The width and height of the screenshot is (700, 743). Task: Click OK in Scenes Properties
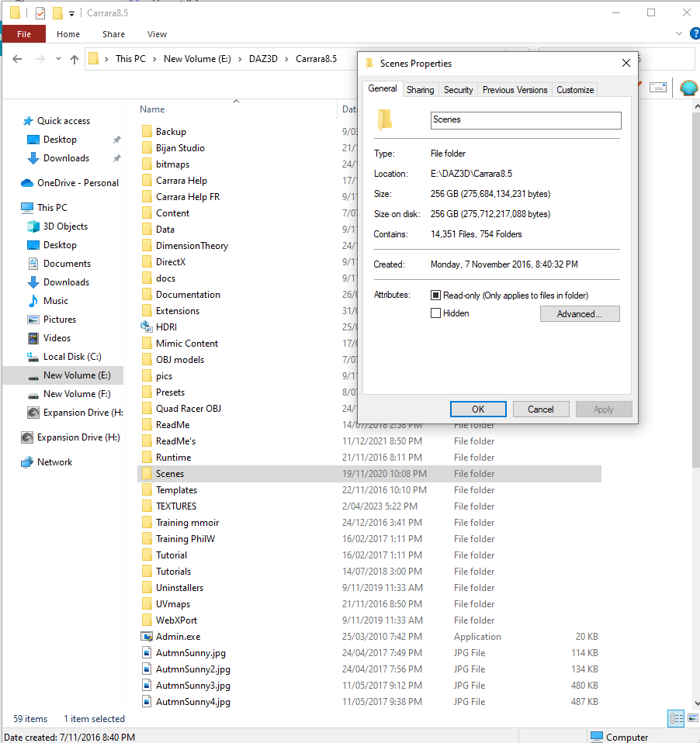point(478,410)
